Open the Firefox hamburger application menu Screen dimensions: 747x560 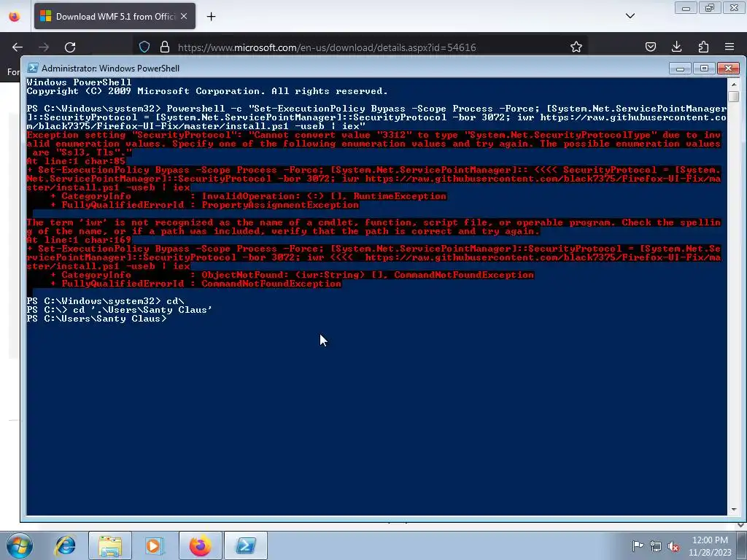729,47
